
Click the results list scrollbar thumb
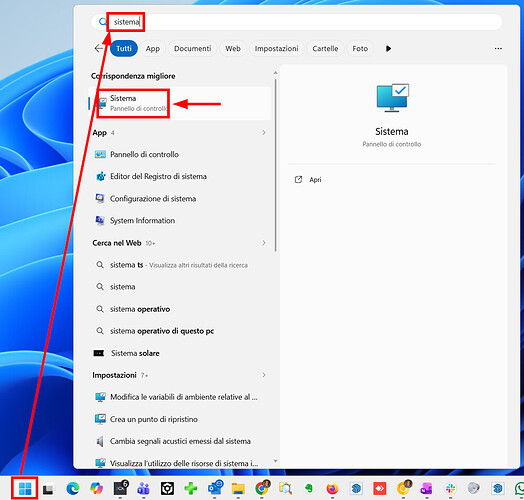tap(276, 165)
